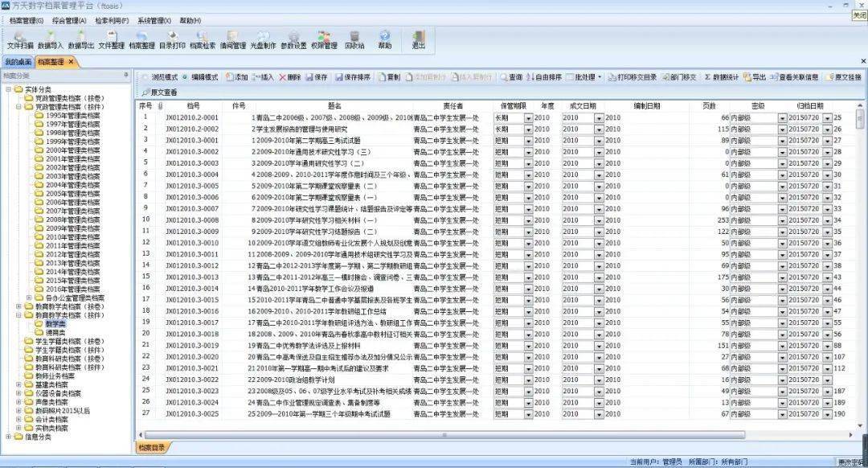Expand the 信息分类 tree node
868x468 pixels.
8,437
